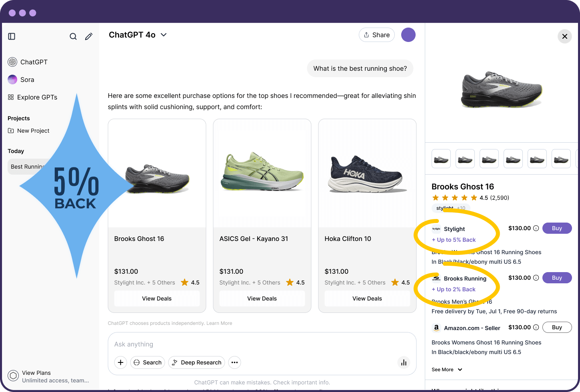Buy from Amazon.com - Seller
The width and height of the screenshot is (580, 392).
[557, 327]
